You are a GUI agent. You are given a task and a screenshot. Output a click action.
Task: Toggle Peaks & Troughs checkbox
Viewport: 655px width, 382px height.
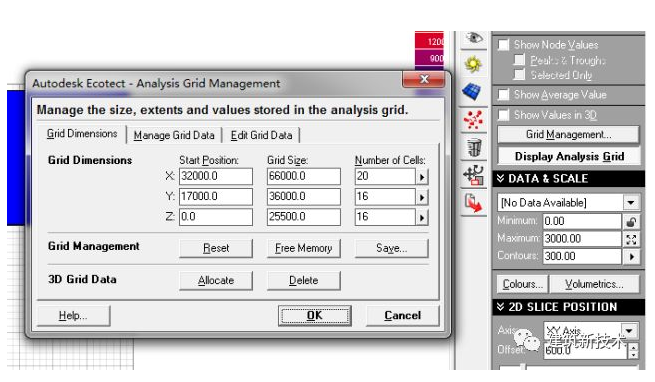(x=519, y=60)
